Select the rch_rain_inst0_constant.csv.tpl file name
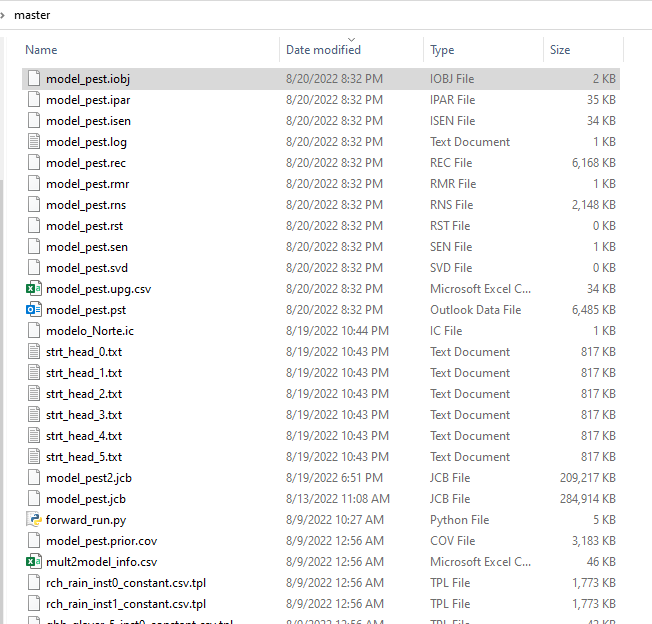This screenshot has width=652, height=624. (126, 582)
